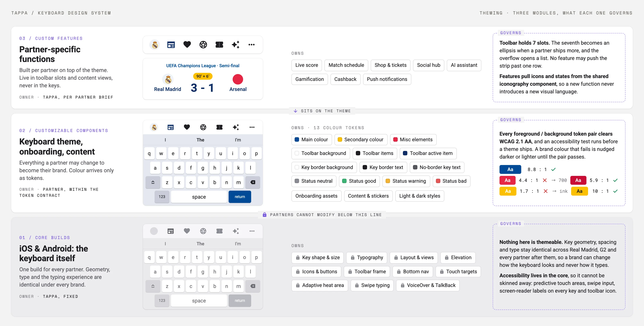Screen dimensions: 644x326
Task: Click the Light & dark styles chip
Action: [419, 196]
